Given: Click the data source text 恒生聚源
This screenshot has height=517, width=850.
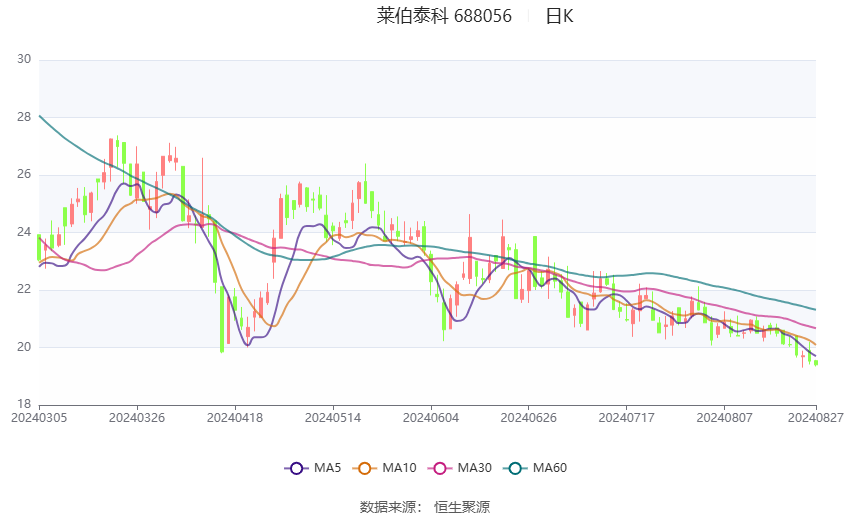Looking at the screenshot, I should [x=462, y=507].
